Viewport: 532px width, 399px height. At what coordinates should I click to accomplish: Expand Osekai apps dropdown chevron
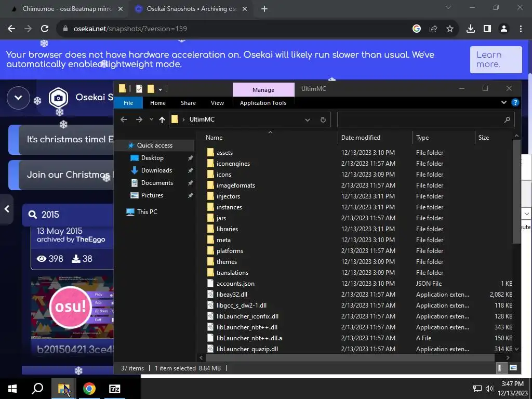point(18,98)
